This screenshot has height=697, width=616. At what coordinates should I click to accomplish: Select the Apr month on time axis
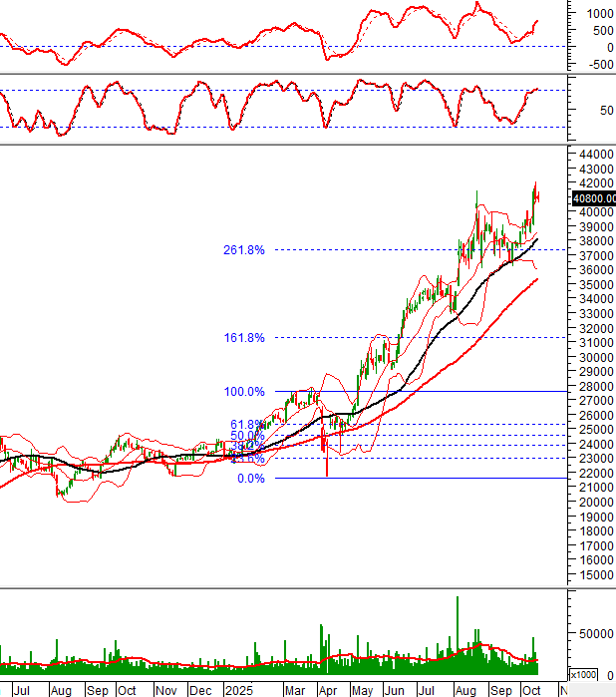(328, 690)
